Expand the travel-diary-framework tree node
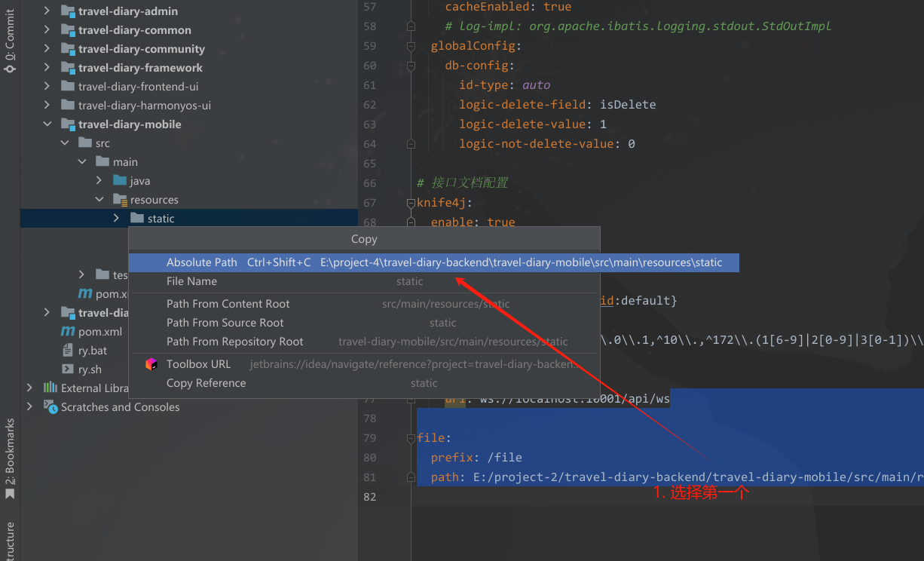 [47, 68]
